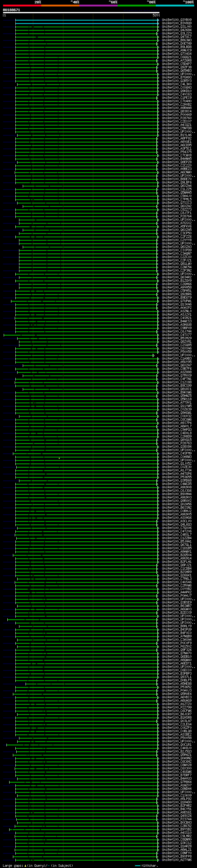The image size is (197, 868).
Task: Select hit label UniRef100_Q9RUV2
Action: coord(177,501)
